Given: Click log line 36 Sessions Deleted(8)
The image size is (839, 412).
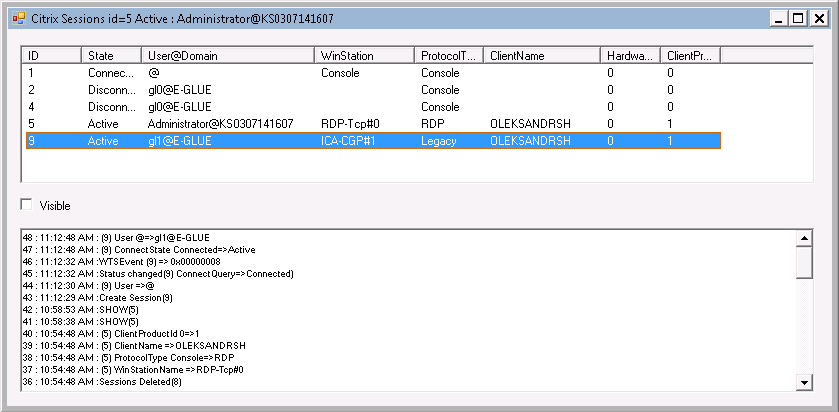Looking at the screenshot, I should [102, 382].
